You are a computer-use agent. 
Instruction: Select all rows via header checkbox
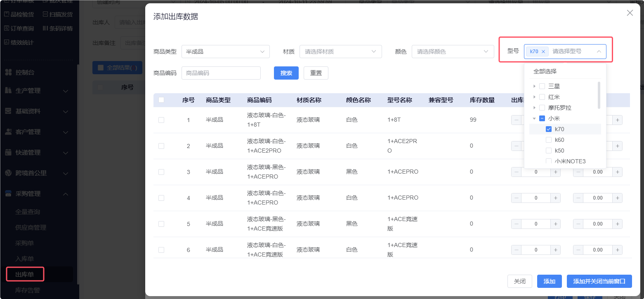click(161, 100)
